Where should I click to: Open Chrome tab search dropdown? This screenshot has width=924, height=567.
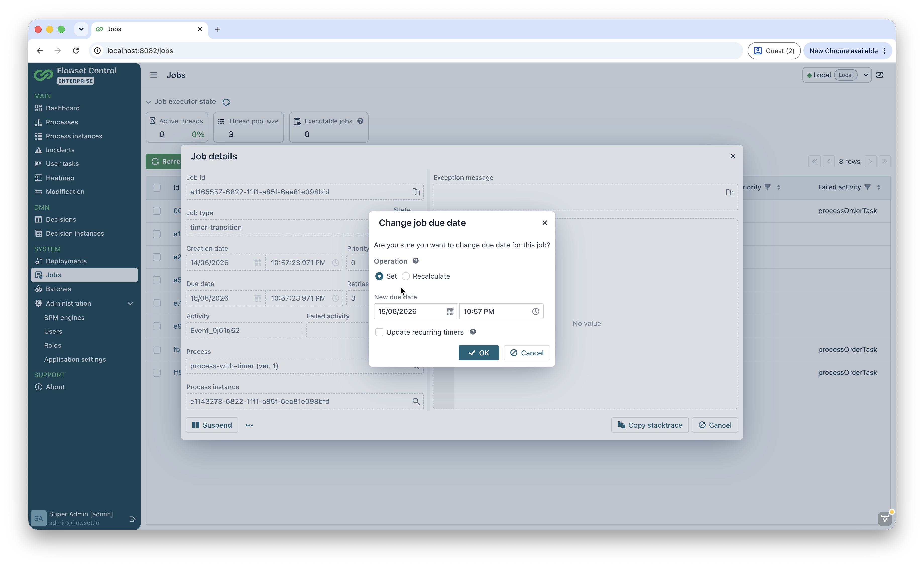click(x=81, y=29)
